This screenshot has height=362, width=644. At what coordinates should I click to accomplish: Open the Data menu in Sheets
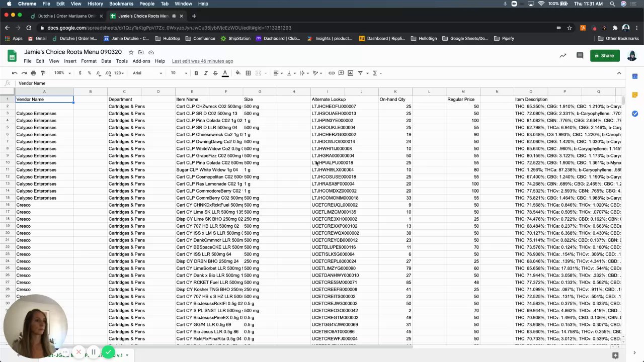click(106, 61)
